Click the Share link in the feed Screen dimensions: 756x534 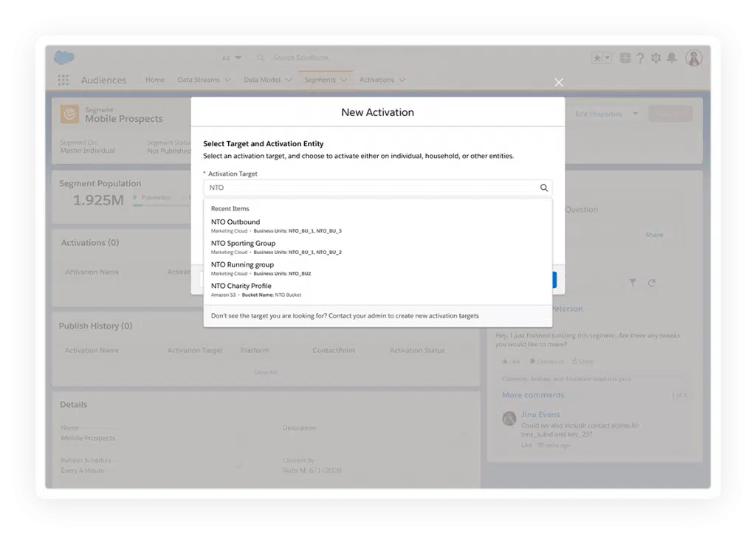(x=654, y=235)
